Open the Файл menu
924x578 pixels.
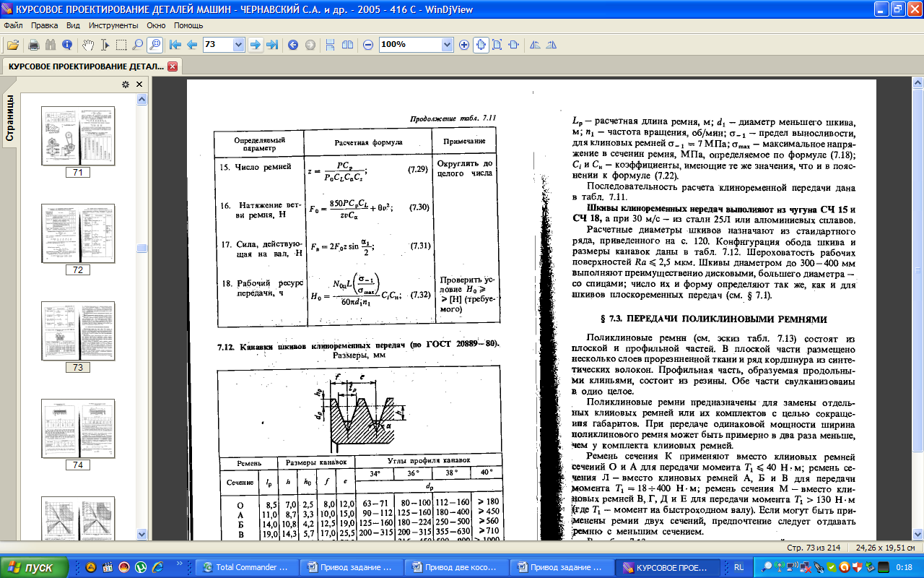[13, 25]
